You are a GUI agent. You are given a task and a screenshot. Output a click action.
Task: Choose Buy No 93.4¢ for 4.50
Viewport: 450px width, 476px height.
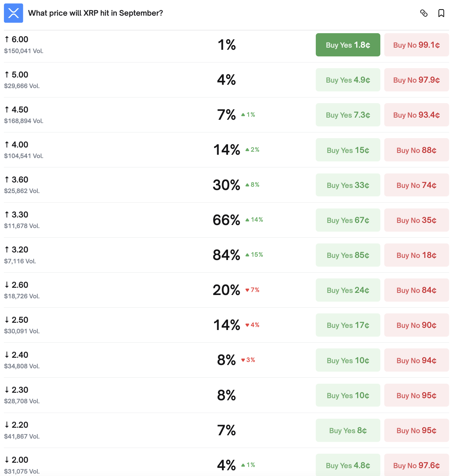[x=416, y=115]
